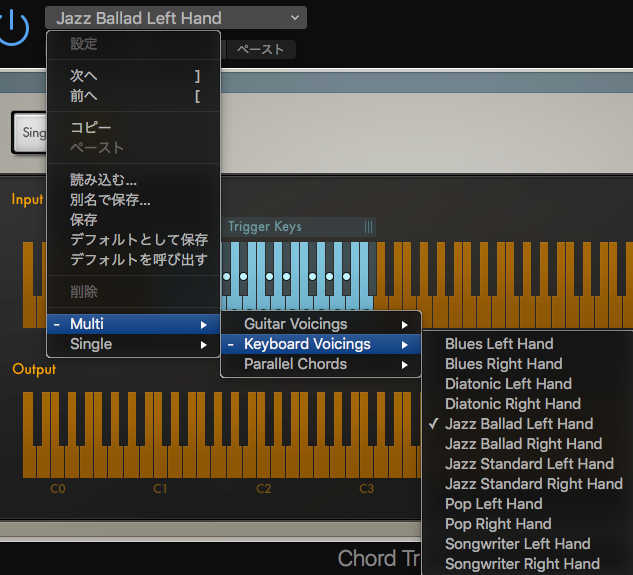Choose コピー from the preset menu
633x575 pixels.
[x=91, y=127]
